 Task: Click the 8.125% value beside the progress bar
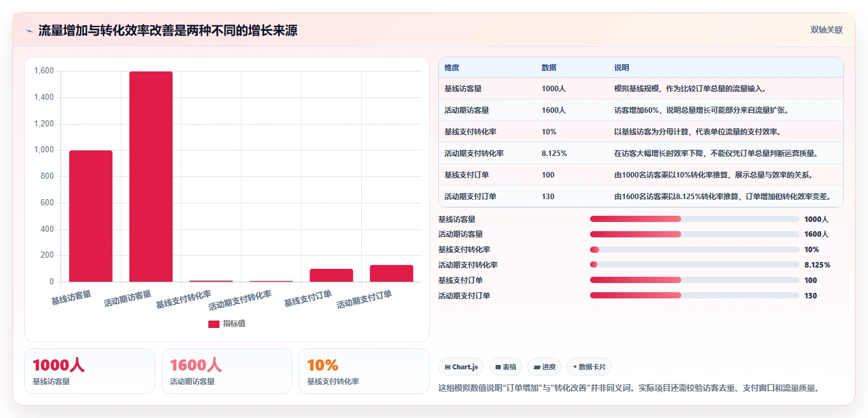(817, 265)
